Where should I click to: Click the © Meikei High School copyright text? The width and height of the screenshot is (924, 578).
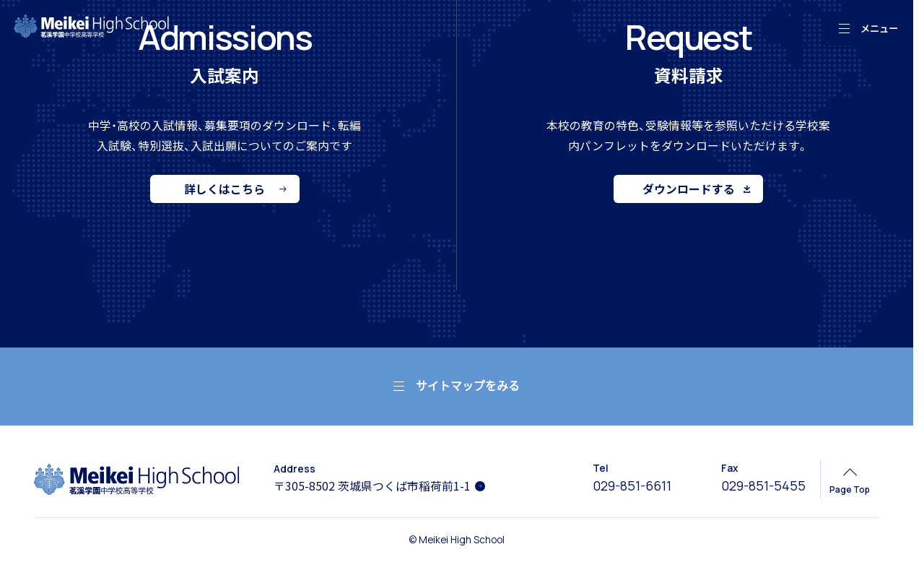(x=456, y=540)
